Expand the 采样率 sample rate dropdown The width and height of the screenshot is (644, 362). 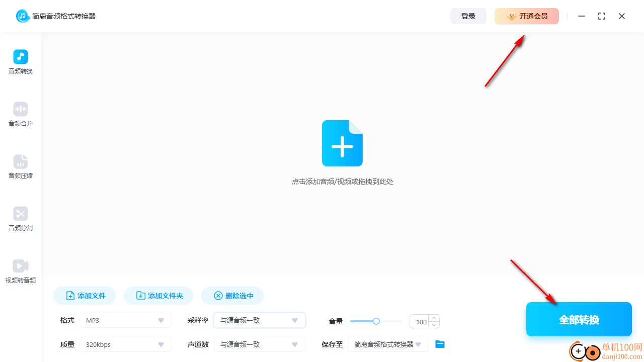coord(260,320)
